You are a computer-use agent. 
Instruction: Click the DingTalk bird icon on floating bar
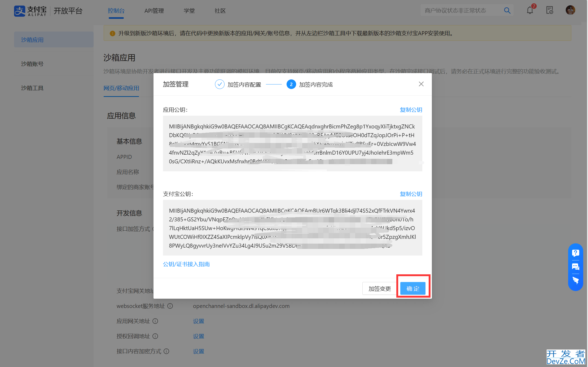click(x=576, y=280)
